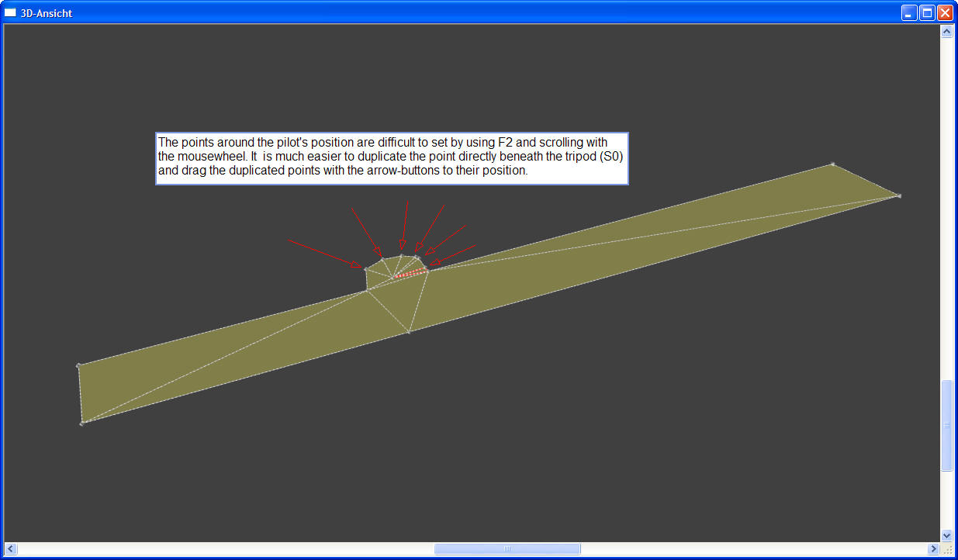The height and width of the screenshot is (560, 958).
Task: Click the vertical scrollbar down arrow
Action: click(x=946, y=535)
